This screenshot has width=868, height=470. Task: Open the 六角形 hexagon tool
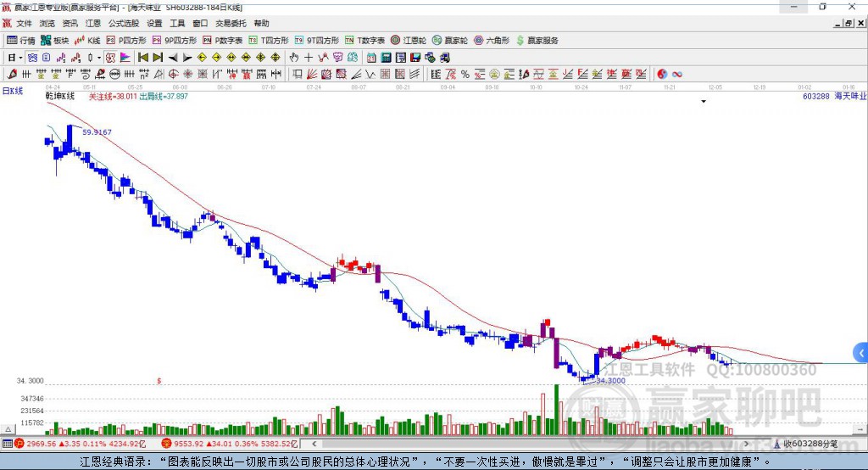pos(492,41)
